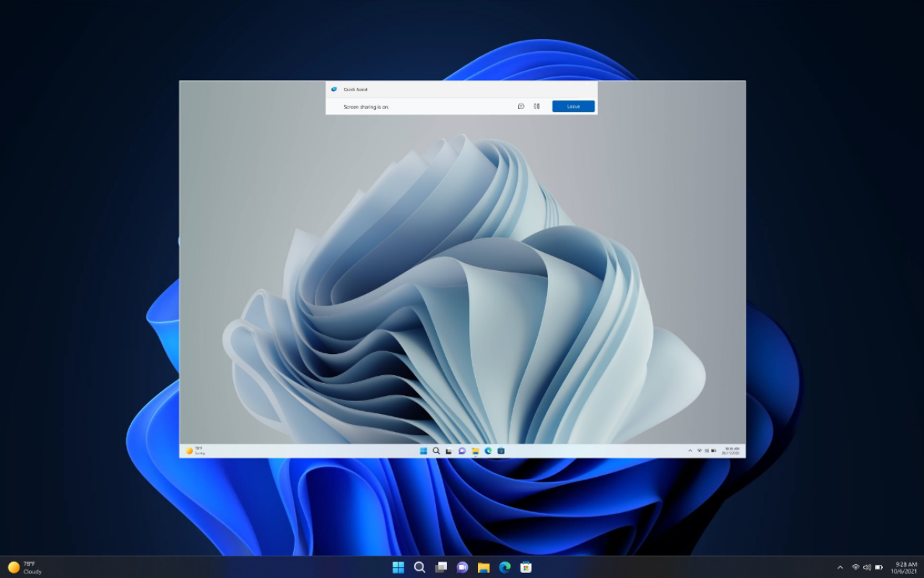Click the Quick Assist app logo icon
Image resolution: width=924 pixels, height=578 pixels.
[x=334, y=89]
